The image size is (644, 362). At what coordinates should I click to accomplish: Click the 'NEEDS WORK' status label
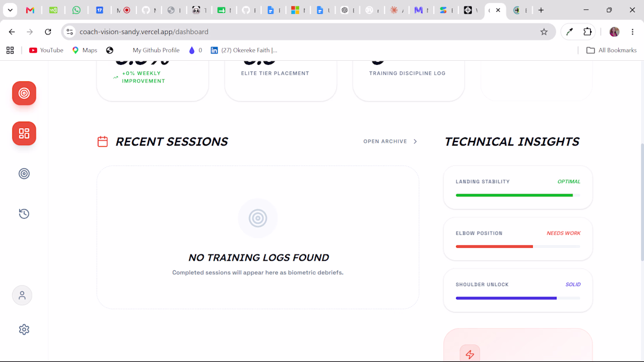click(563, 233)
